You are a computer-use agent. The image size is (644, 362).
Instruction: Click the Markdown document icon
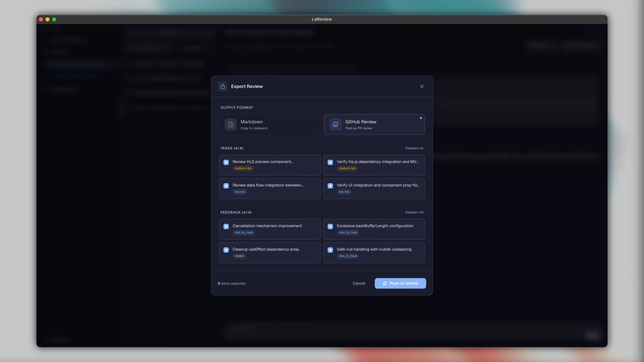pyautogui.click(x=231, y=124)
